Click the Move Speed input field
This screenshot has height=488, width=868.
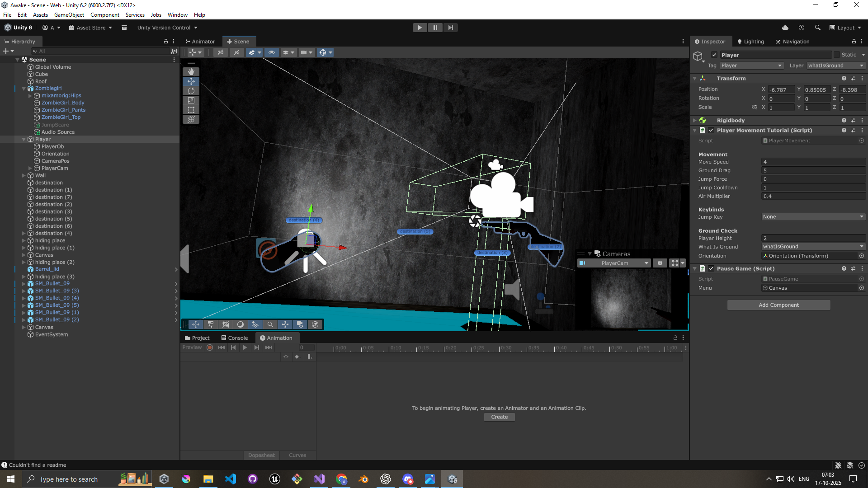[813, 162]
